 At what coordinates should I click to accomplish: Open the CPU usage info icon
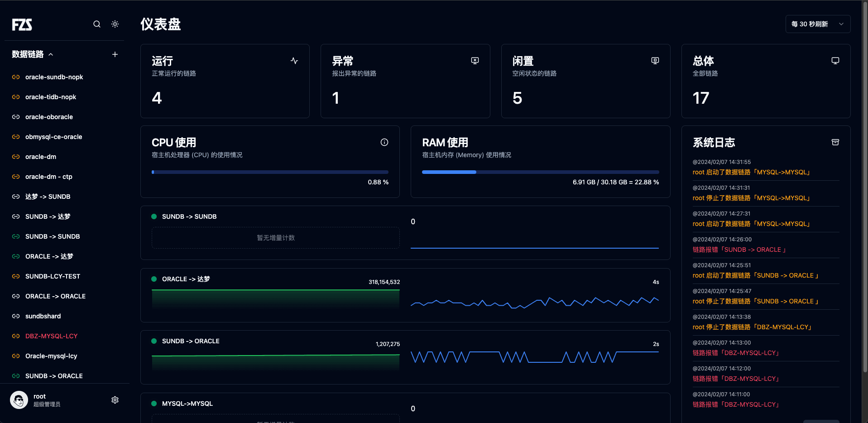coord(384,142)
